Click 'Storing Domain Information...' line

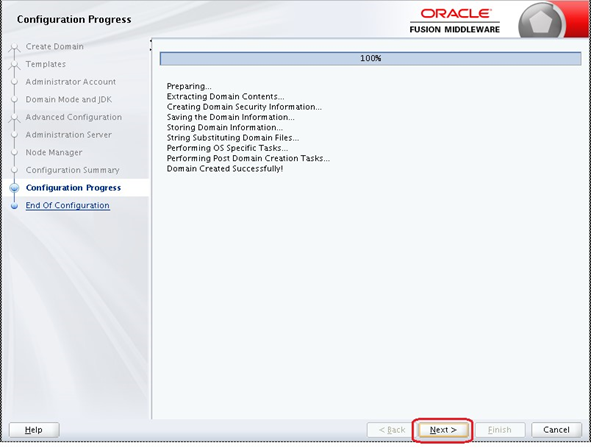pos(225,127)
